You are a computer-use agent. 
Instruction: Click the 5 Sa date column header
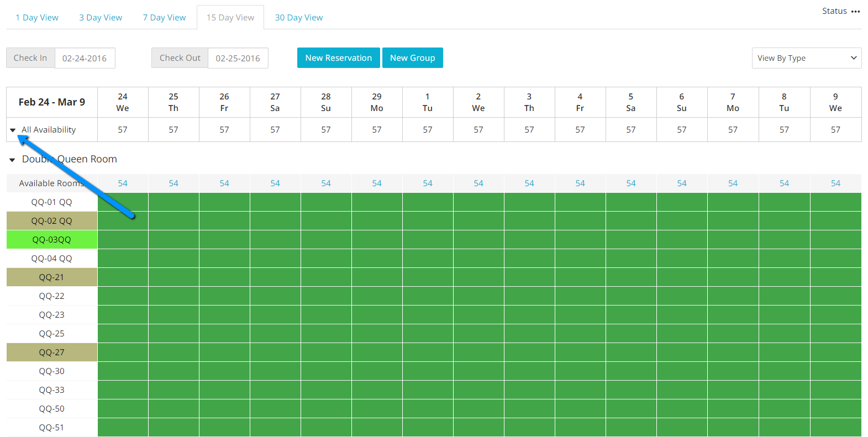pos(631,102)
